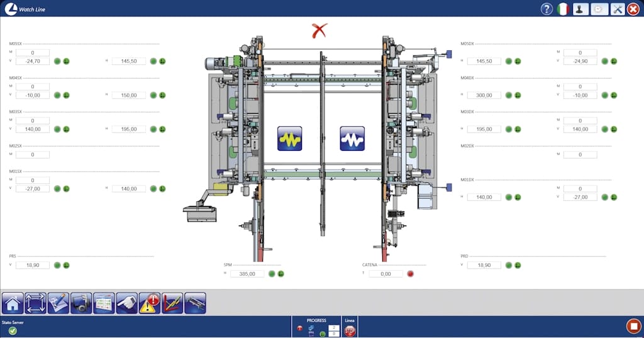Image resolution: width=644 pixels, height=338 pixels.
Task: Open the chart graph icon in toolbar
Action: tap(172, 303)
